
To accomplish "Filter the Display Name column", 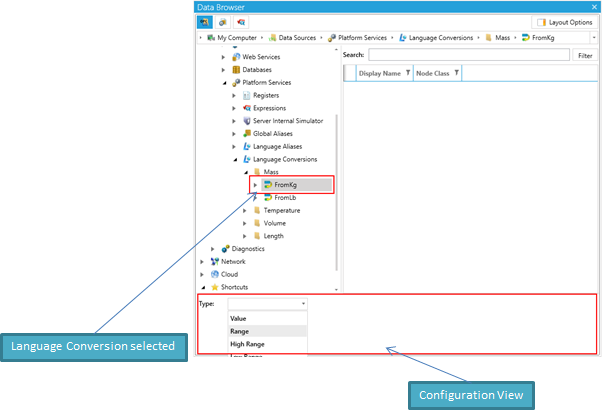I will tap(408, 73).
